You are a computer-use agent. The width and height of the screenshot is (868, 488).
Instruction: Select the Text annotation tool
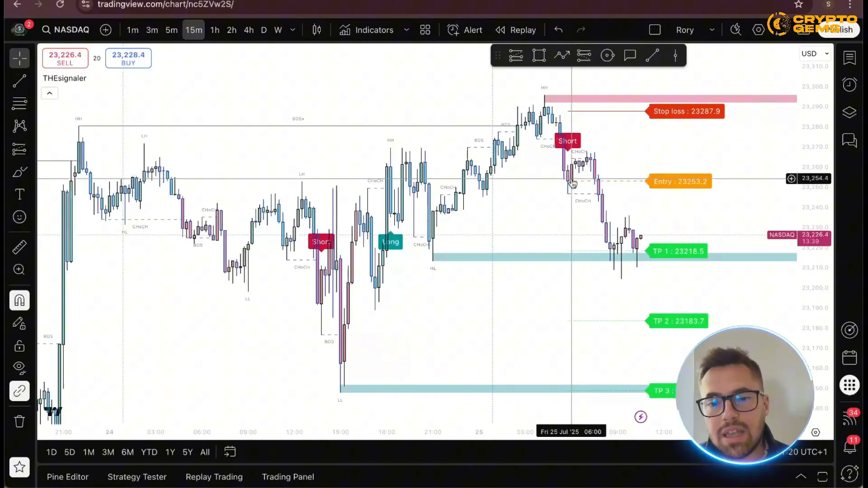(19, 195)
